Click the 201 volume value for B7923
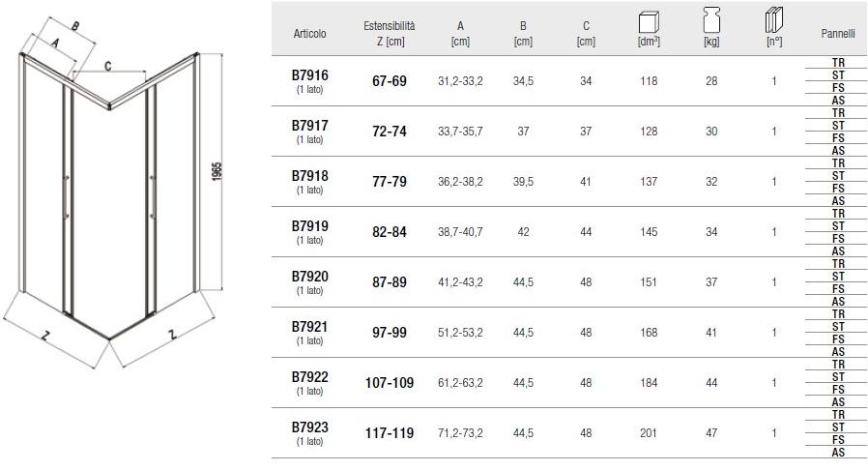 [649, 433]
